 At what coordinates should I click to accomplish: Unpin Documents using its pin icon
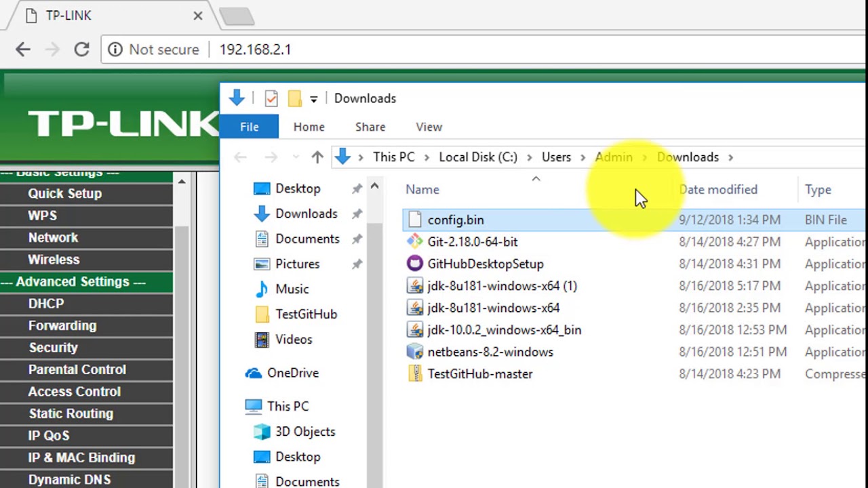357,239
